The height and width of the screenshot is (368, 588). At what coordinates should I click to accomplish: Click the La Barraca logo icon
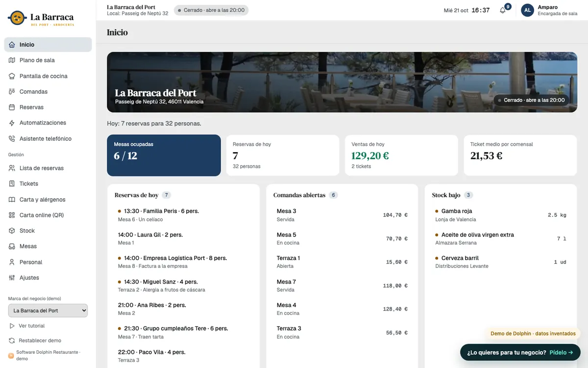click(x=17, y=19)
